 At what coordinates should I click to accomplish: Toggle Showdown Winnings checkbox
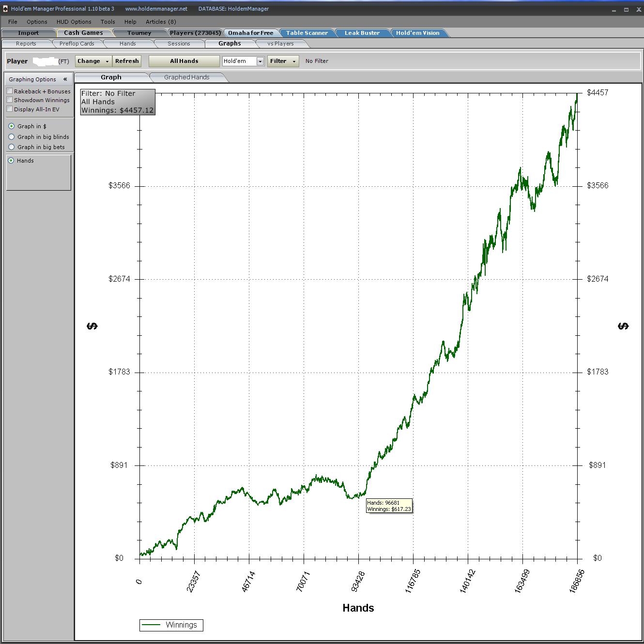(10, 100)
